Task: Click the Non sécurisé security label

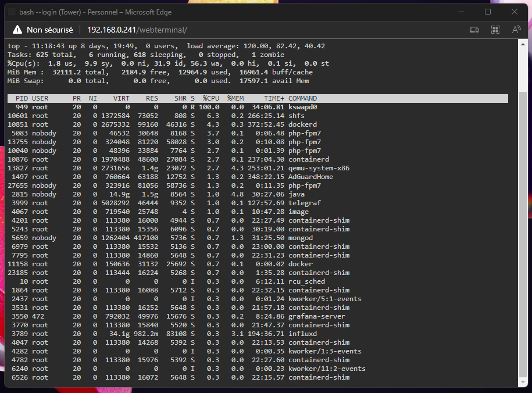Action: [x=50, y=30]
